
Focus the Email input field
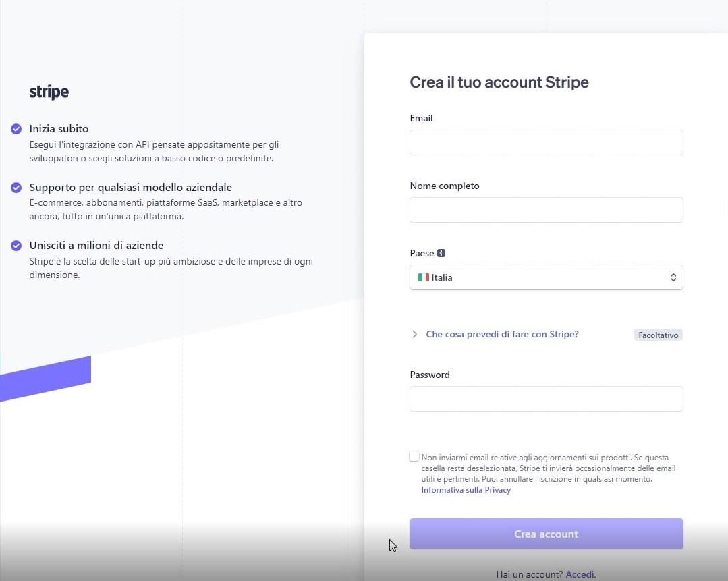point(546,142)
